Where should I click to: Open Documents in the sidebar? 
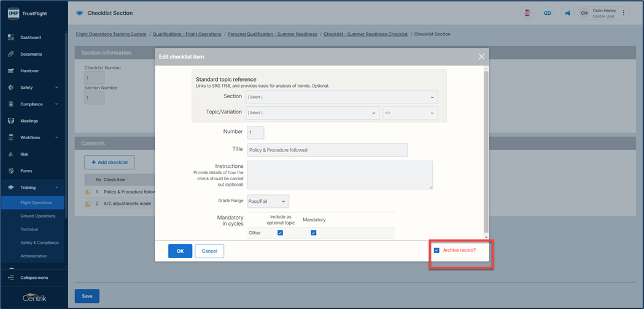click(31, 54)
